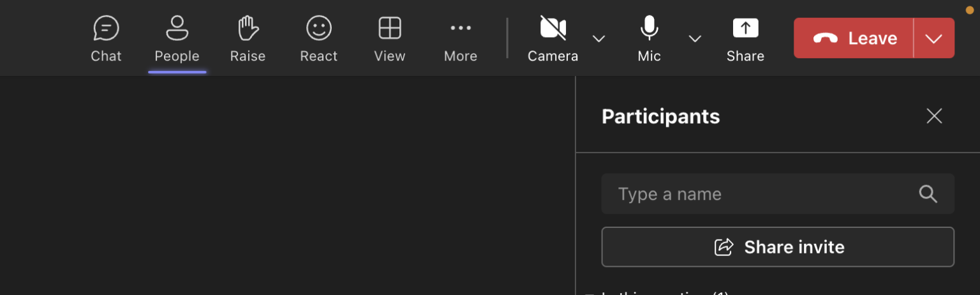
Task: Open the Leave options dropdown arrow
Action: [934, 39]
